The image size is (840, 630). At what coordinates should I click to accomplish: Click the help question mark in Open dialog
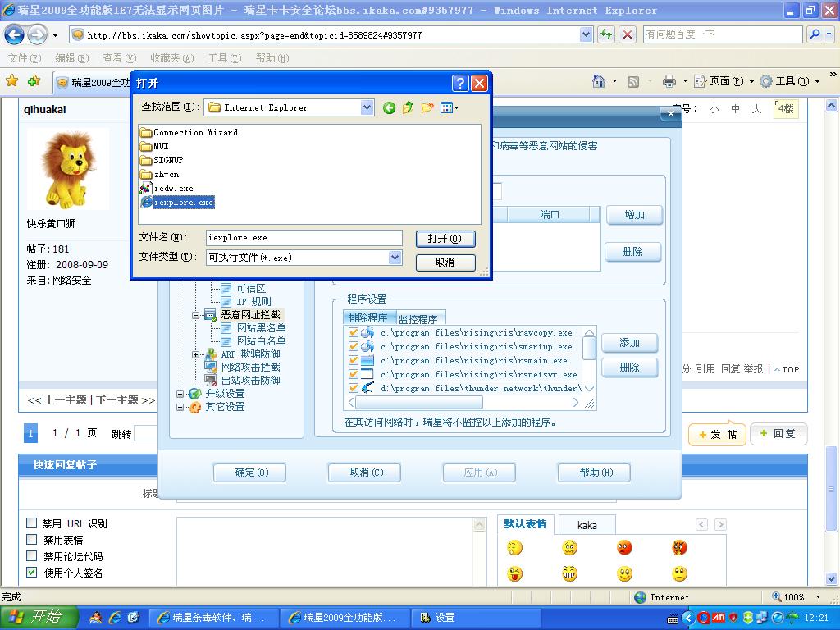point(459,83)
